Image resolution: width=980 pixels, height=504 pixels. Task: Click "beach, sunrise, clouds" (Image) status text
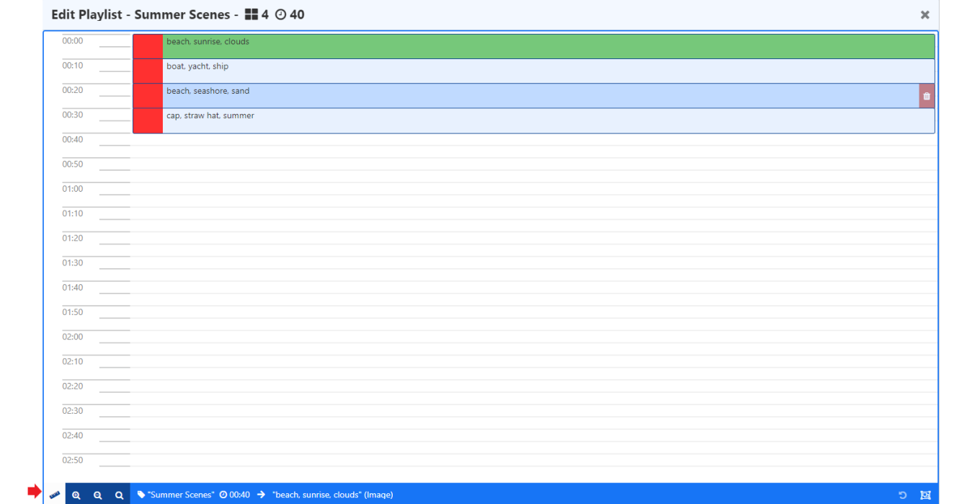[333, 495]
